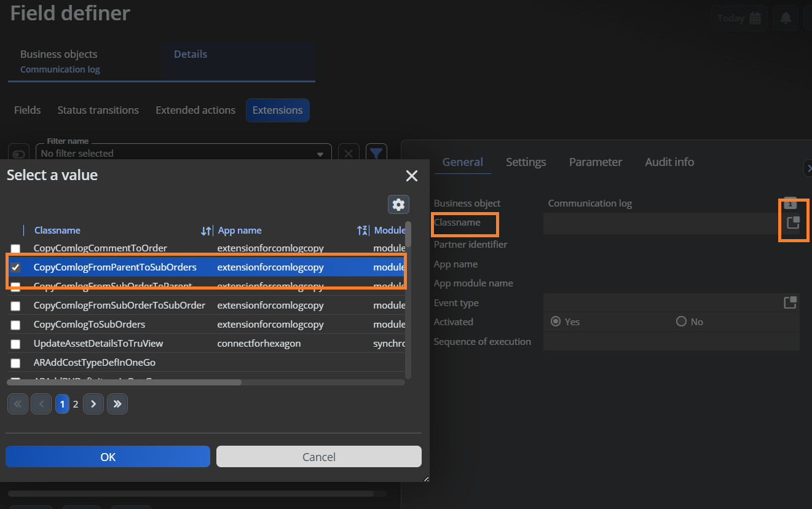The height and width of the screenshot is (509, 812).
Task: Confirm selection with the OK button
Action: pos(108,457)
